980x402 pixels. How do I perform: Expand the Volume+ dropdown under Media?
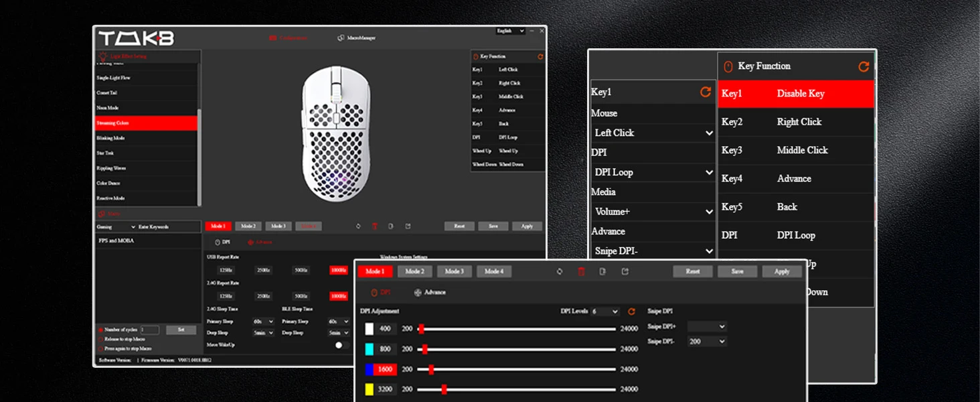point(653,212)
